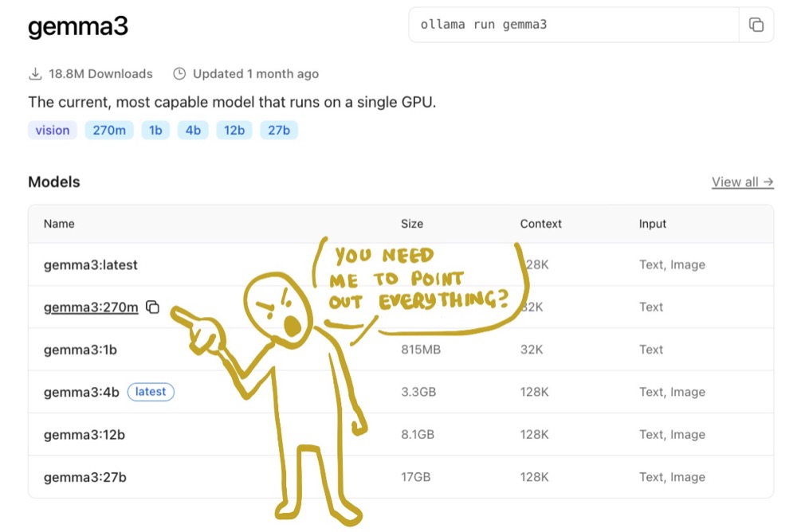Toggle the 4b size filter tag
Image resolution: width=797 pixels, height=532 pixels.
pos(193,130)
